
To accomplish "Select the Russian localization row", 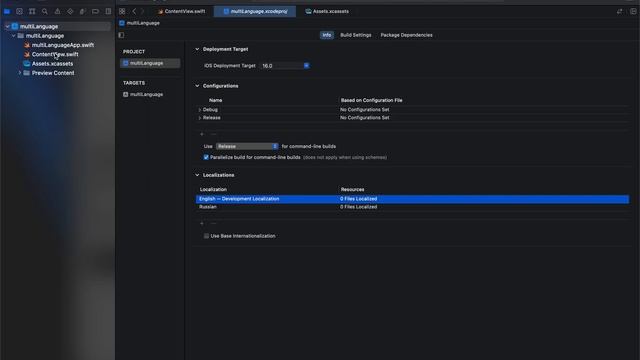I will tap(412, 207).
